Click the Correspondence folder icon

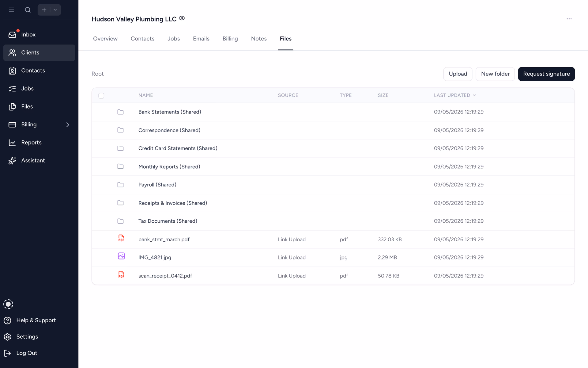point(121,130)
